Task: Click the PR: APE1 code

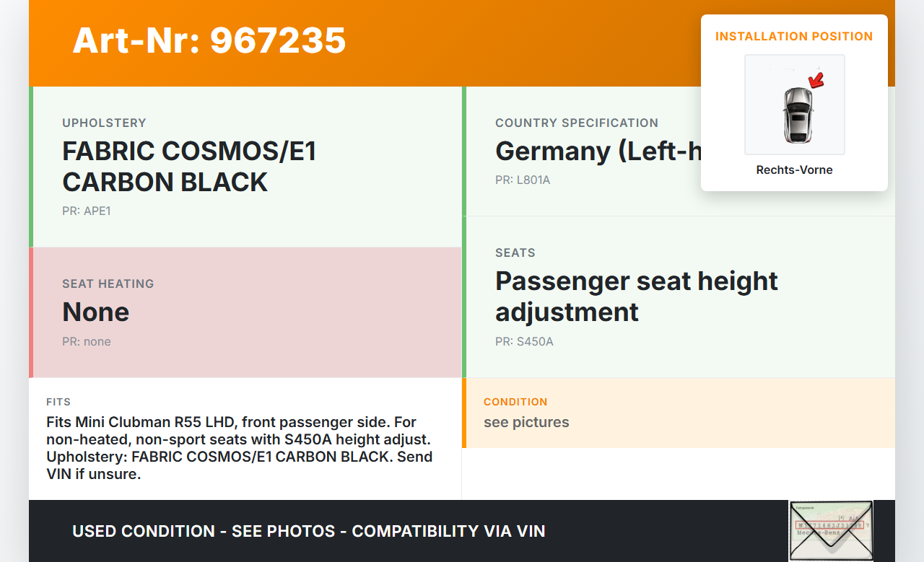Action: [x=87, y=211]
